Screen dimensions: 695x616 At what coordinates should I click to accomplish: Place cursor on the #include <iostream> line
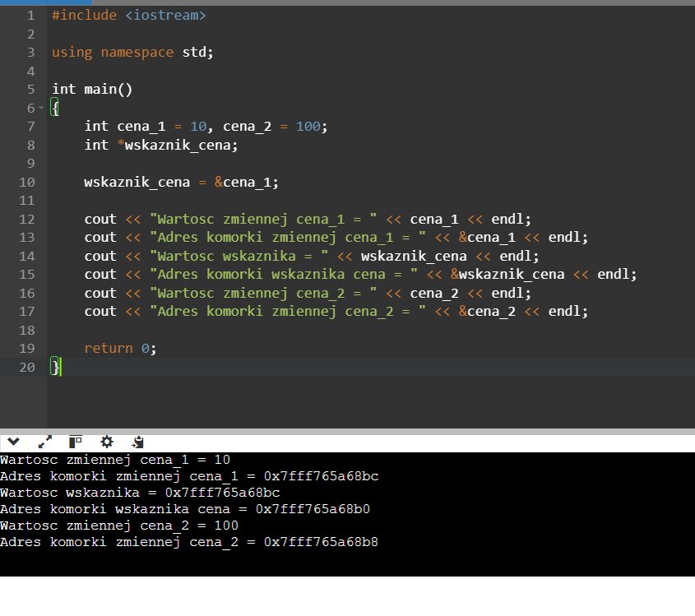[128, 16]
